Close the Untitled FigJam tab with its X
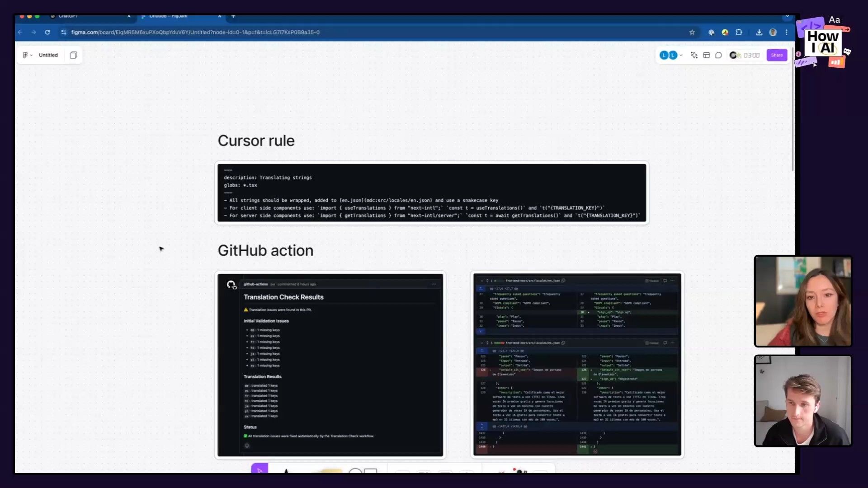 [220, 17]
